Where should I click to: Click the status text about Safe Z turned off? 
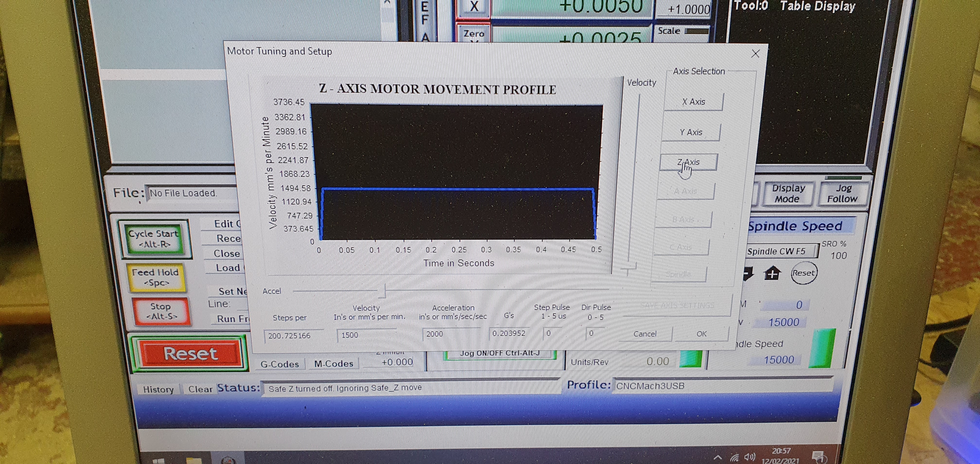[x=345, y=388]
